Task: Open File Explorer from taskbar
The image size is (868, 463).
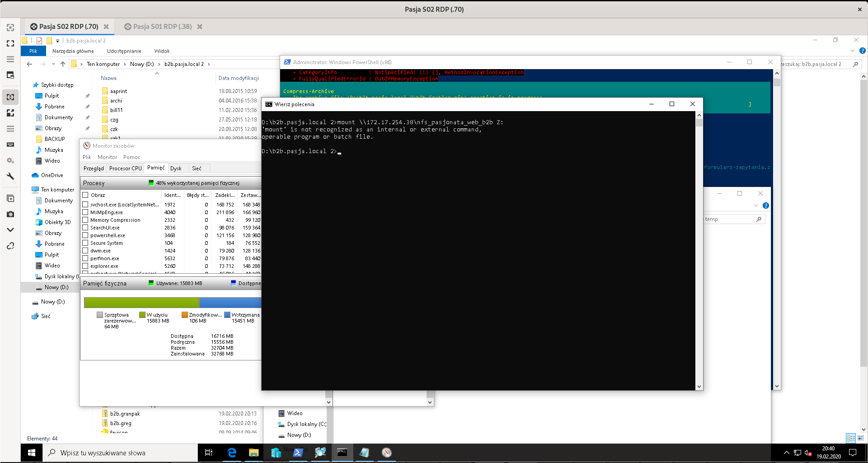Action: tap(253, 453)
